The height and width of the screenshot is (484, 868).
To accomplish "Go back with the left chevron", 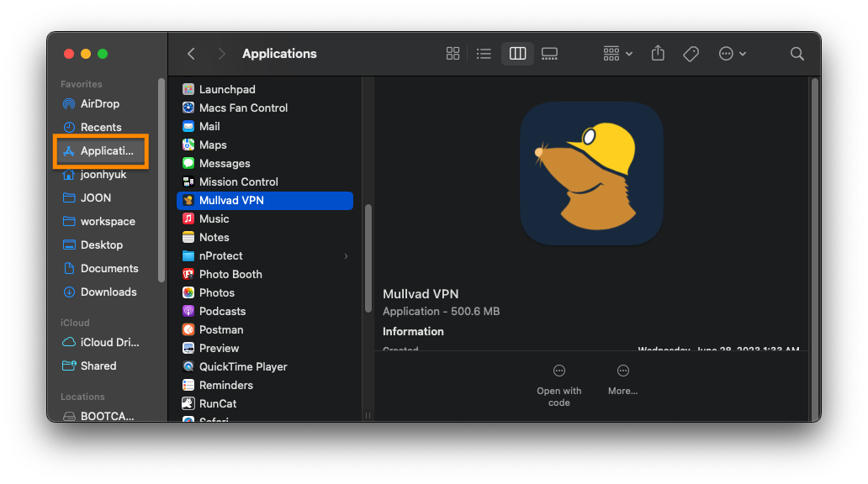I will [x=191, y=54].
